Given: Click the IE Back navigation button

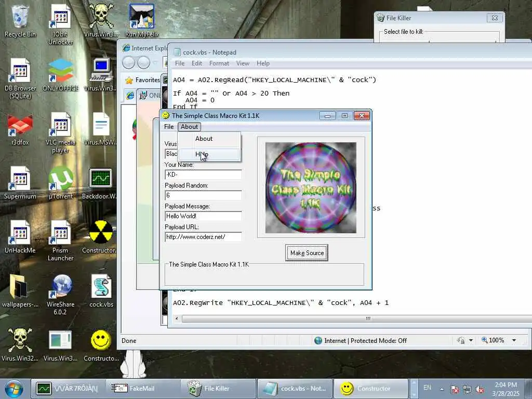Looking at the screenshot, I should pos(129,62).
